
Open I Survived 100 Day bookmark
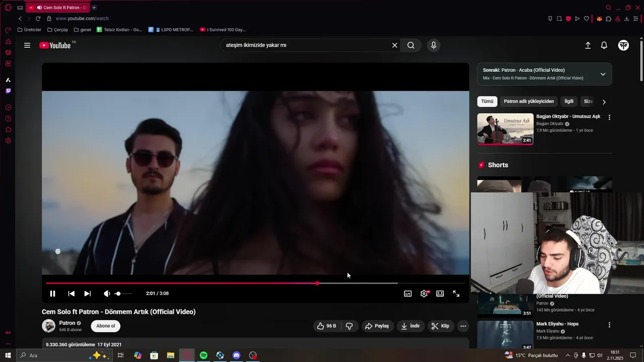click(x=222, y=30)
